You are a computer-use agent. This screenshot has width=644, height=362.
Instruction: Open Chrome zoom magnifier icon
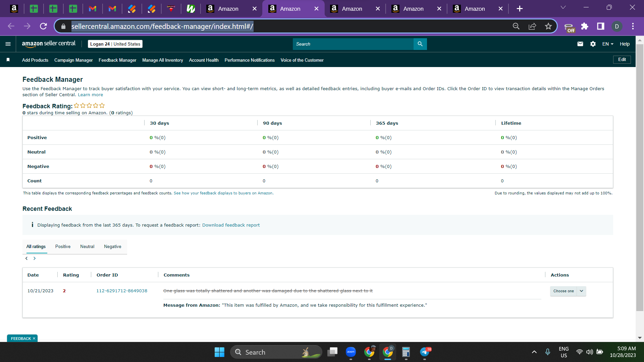pos(516,26)
